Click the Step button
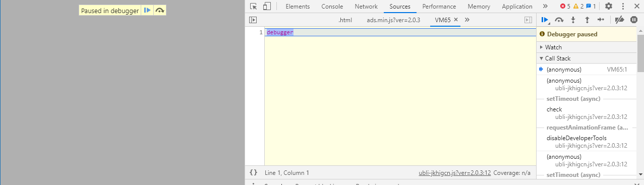 point(601,20)
